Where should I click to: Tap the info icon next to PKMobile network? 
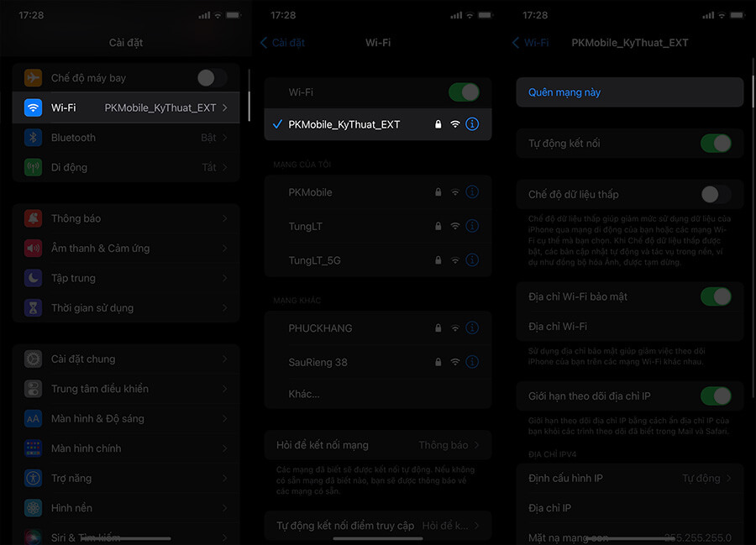coord(472,192)
